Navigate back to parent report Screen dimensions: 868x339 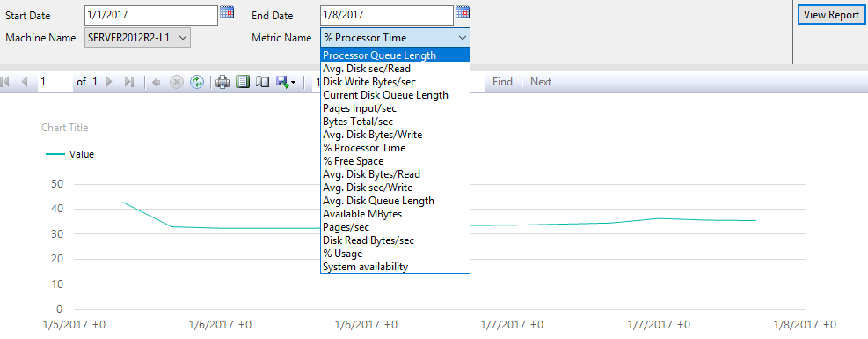point(157,82)
